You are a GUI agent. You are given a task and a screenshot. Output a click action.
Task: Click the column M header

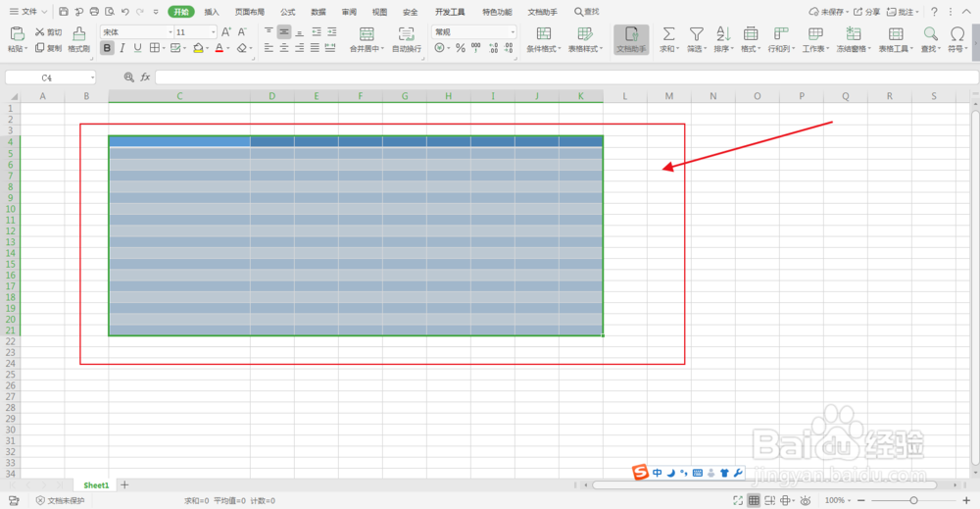668,96
